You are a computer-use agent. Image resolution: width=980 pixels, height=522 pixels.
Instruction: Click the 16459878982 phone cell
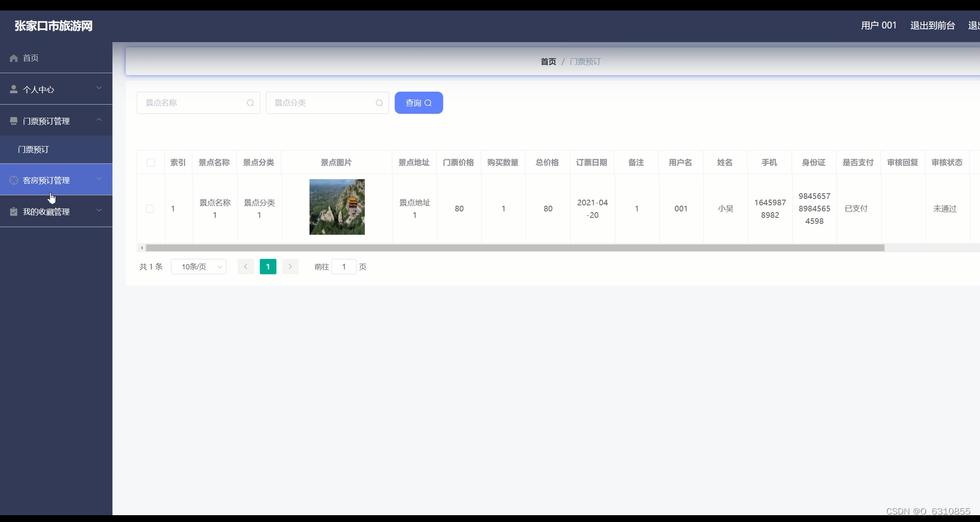tap(770, 209)
